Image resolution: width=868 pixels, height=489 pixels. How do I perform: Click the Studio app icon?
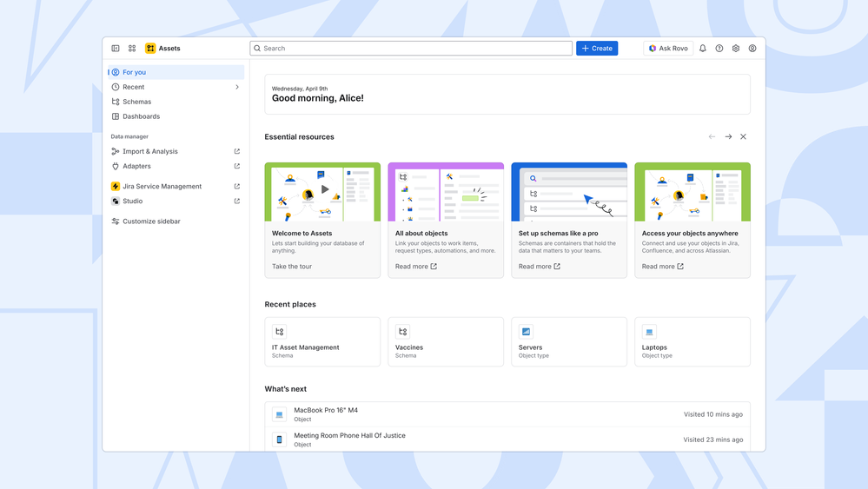click(116, 201)
